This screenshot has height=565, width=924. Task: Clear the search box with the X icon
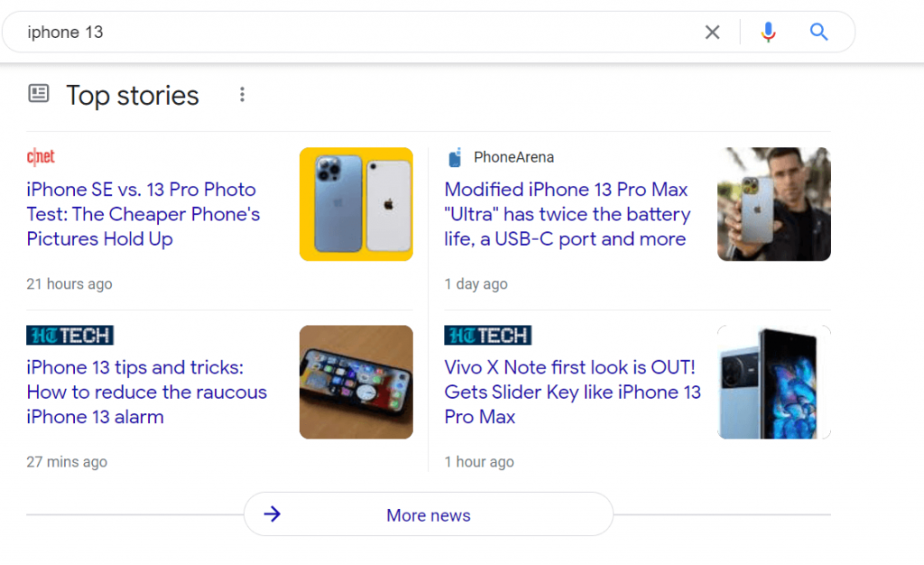pyautogui.click(x=712, y=32)
